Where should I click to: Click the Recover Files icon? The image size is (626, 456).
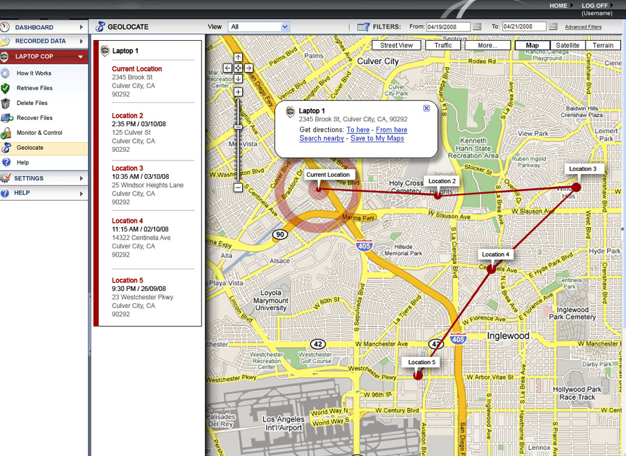[x=7, y=118]
